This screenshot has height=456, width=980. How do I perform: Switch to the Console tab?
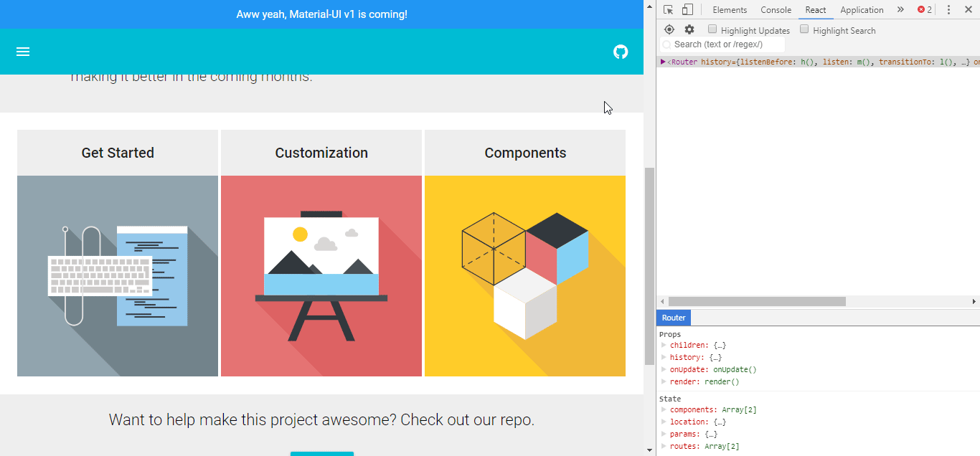tap(776, 10)
